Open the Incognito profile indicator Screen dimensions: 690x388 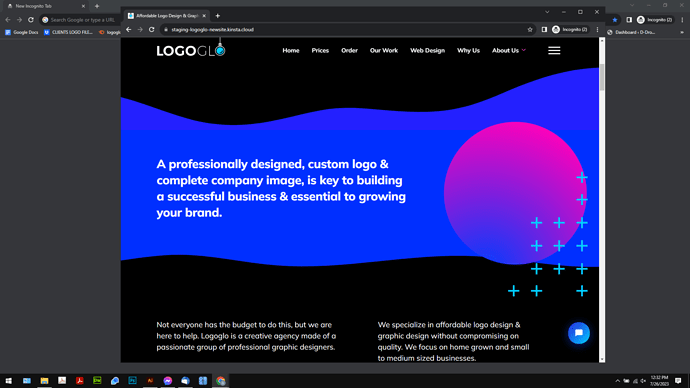click(570, 29)
